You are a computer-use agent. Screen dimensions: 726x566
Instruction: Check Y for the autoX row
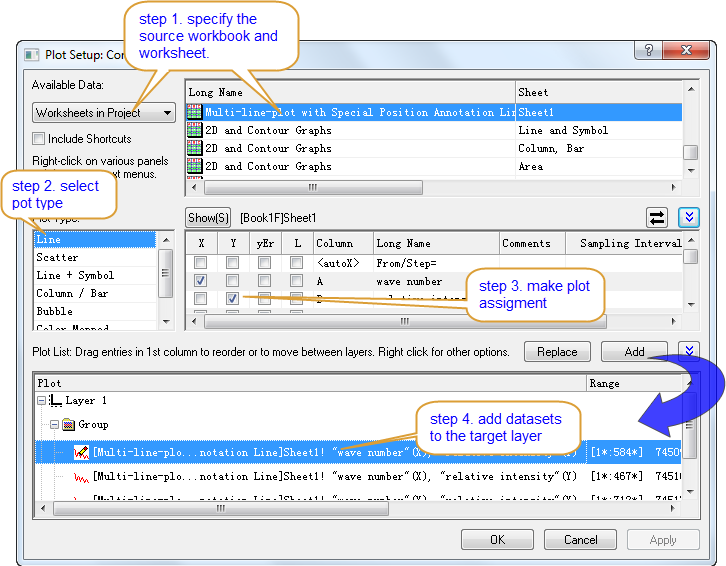point(232,263)
